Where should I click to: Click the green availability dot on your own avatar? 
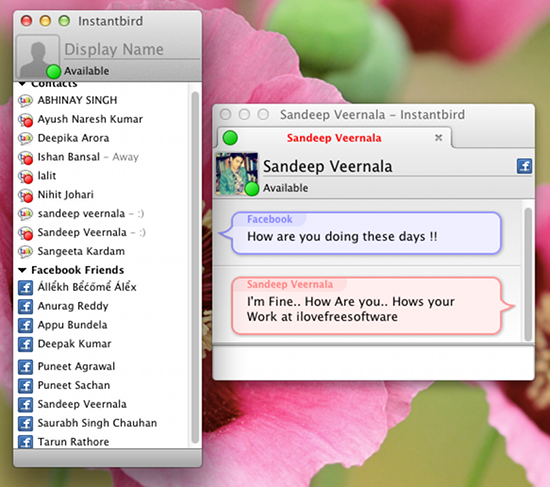[54, 72]
